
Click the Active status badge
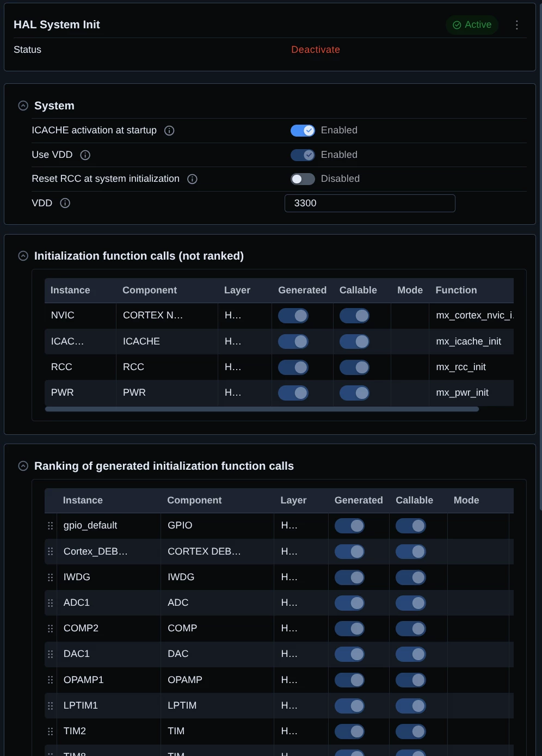tap(472, 25)
